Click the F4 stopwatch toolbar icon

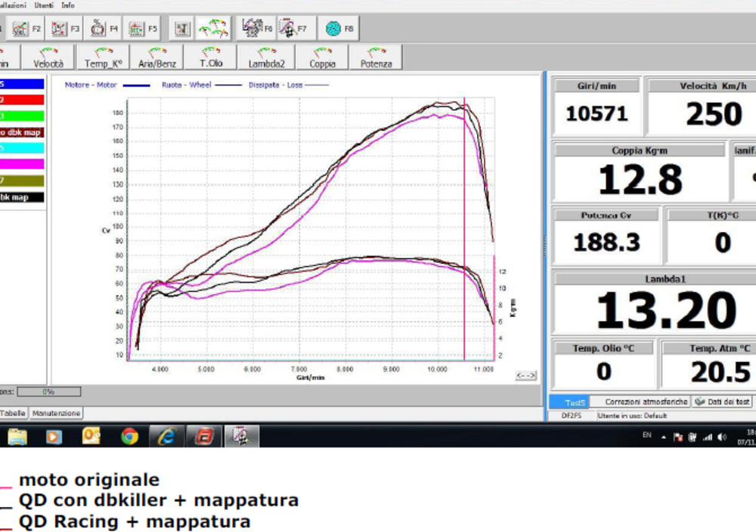[104, 29]
